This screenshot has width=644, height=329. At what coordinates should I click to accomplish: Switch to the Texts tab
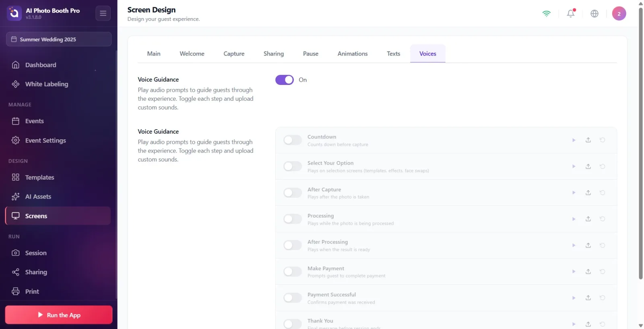pos(394,54)
